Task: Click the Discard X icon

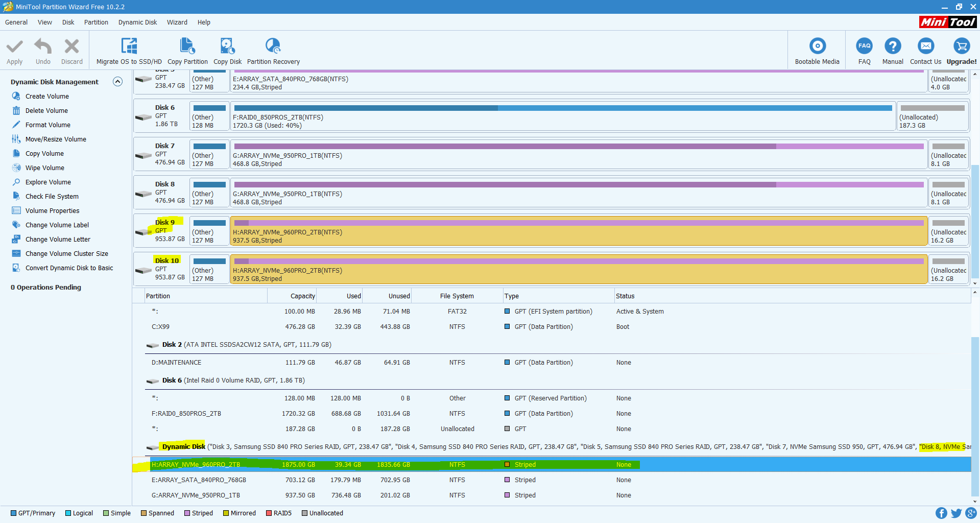Action: click(71, 46)
